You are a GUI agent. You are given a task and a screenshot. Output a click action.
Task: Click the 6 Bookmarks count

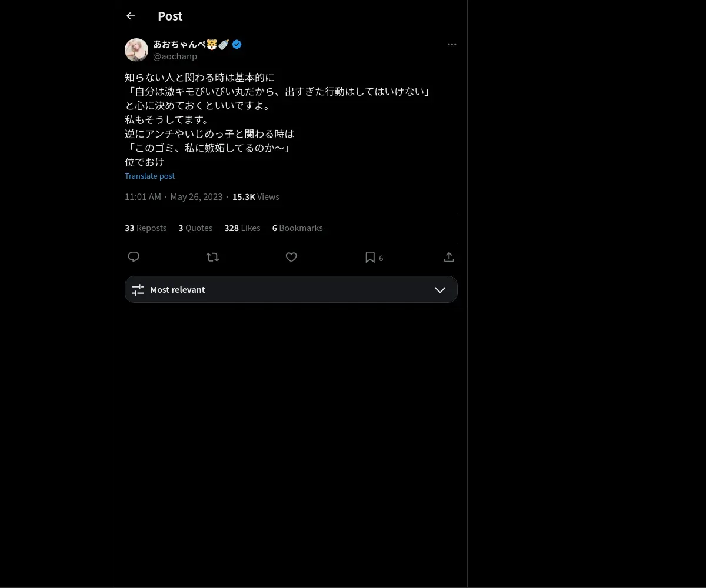(x=297, y=228)
